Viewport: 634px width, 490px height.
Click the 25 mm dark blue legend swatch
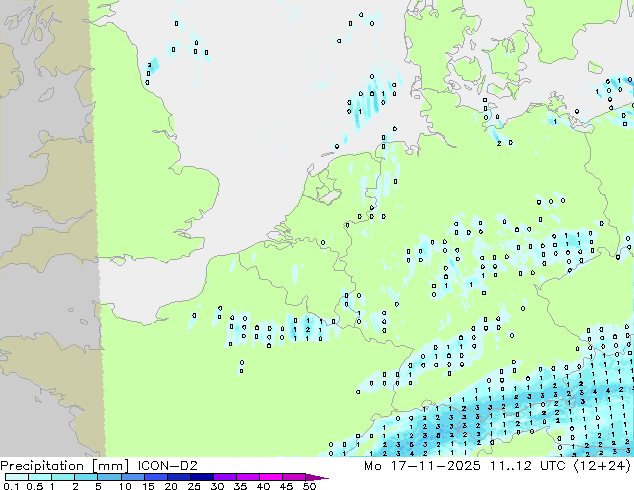(x=202, y=477)
